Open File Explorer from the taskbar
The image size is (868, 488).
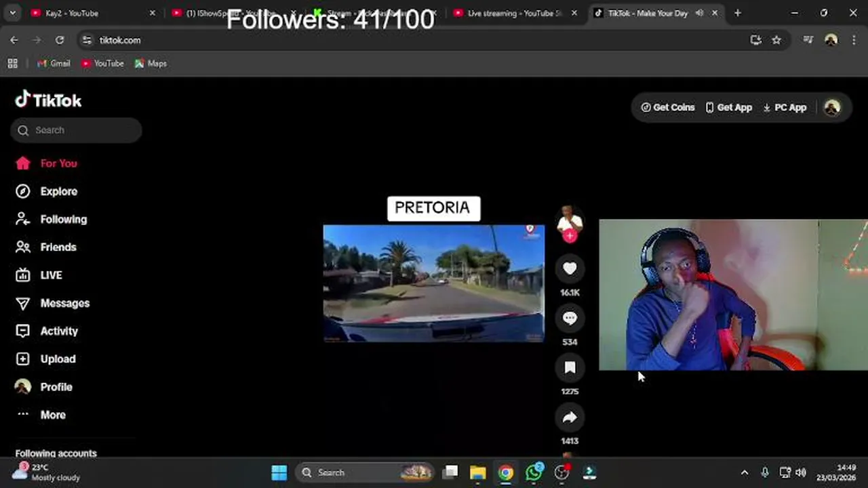[x=478, y=472]
